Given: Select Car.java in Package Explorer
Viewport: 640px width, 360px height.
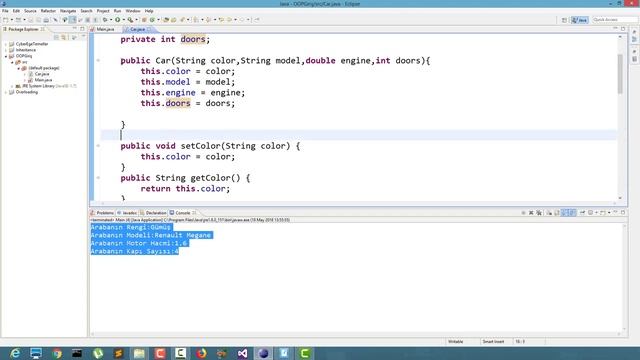Looking at the screenshot, I should 42,74.
